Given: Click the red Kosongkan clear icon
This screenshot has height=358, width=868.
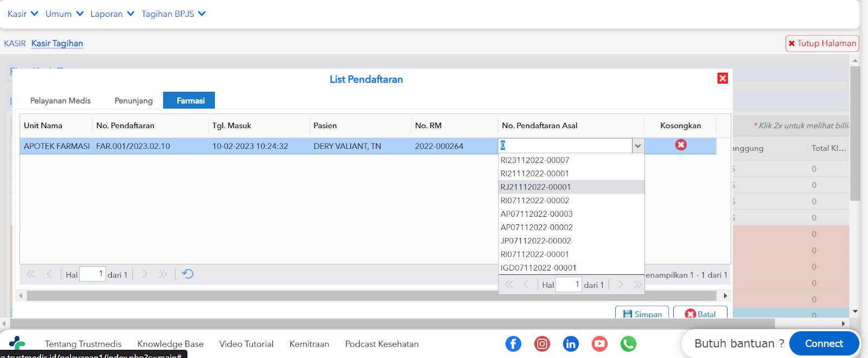Looking at the screenshot, I should pyautogui.click(x=681, y=145).
